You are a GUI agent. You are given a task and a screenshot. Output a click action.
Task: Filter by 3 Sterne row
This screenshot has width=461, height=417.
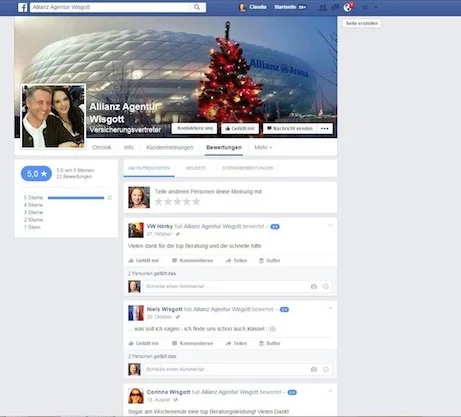coord(33,212)
